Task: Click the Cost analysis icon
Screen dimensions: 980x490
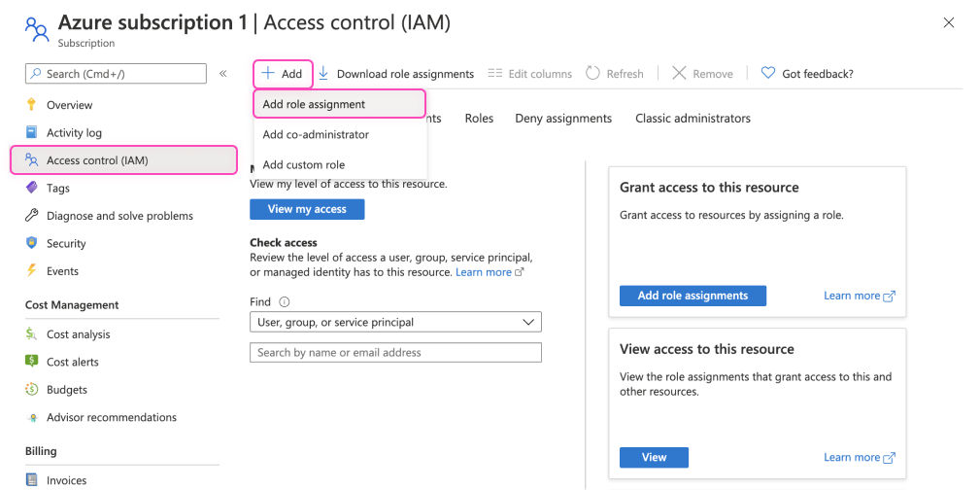Action: tap(32, 334)
